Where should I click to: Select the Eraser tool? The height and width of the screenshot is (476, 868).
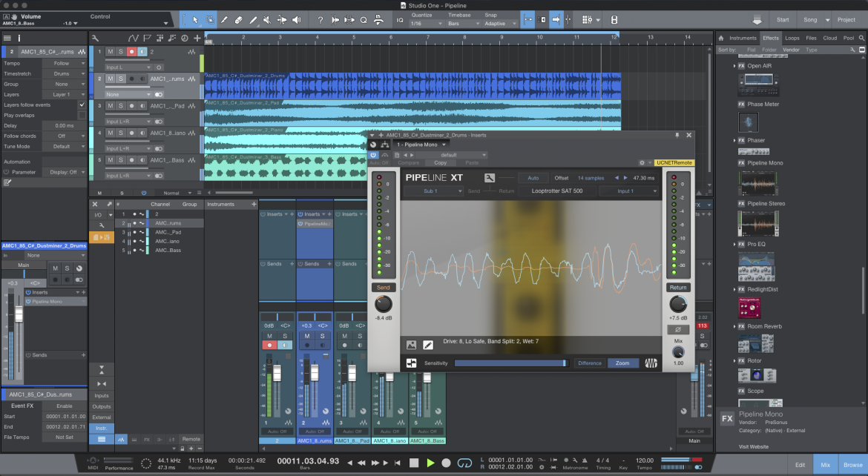point(239,20)
